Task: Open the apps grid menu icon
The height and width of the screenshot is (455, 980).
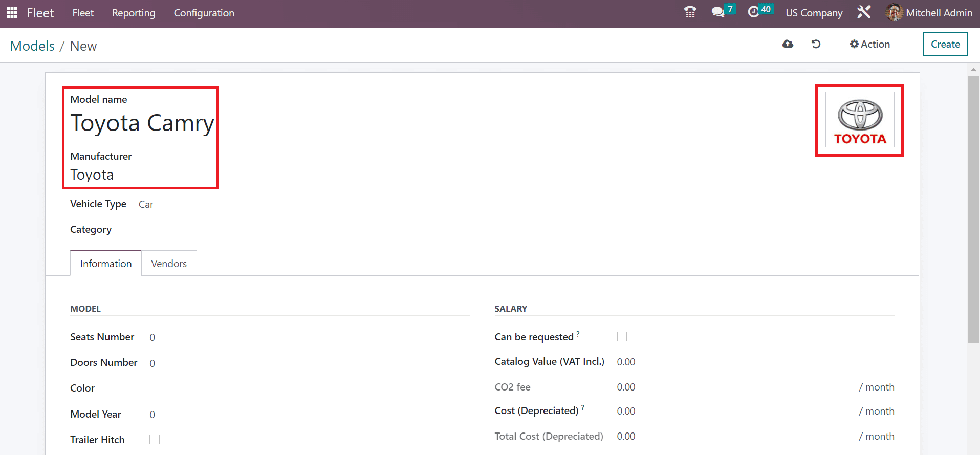Action: click(12, 13)
